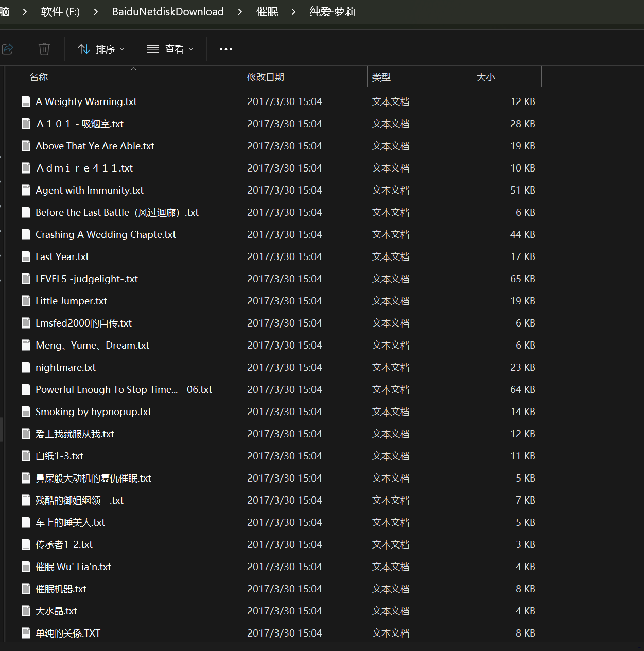Viewport: 644px width, 651px height.
Task: Click the Delete trash can icon
Action: pyautogui.click(x=44, y=49)
